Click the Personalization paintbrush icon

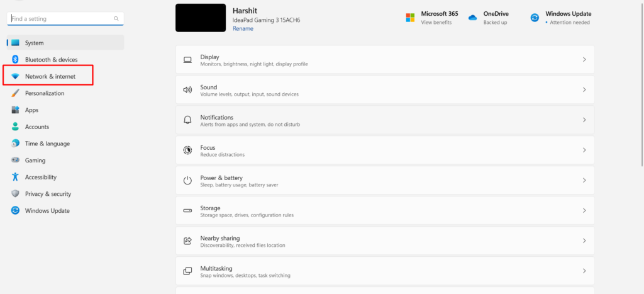[15, 93]
